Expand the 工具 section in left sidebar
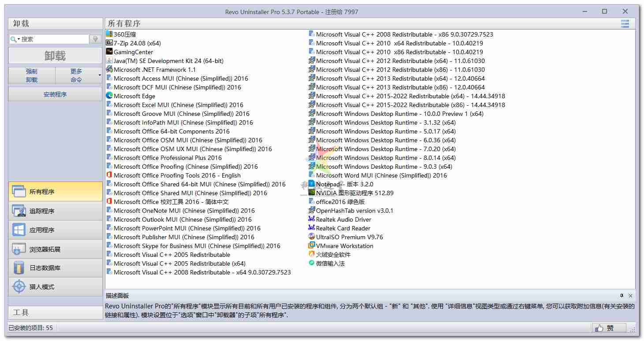The height and width of the screenshot is (341, 644). click(55, 312)
